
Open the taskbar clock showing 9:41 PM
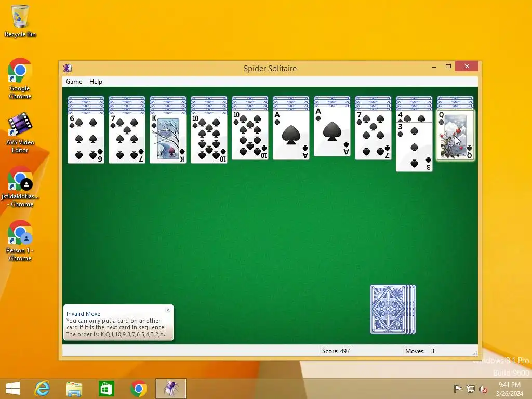509,389
